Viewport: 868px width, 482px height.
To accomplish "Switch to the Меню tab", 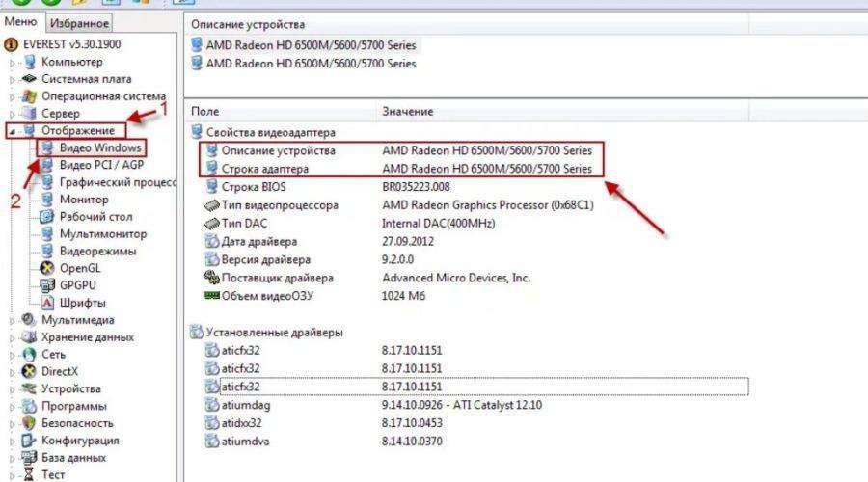I will (x=20, y=22).
